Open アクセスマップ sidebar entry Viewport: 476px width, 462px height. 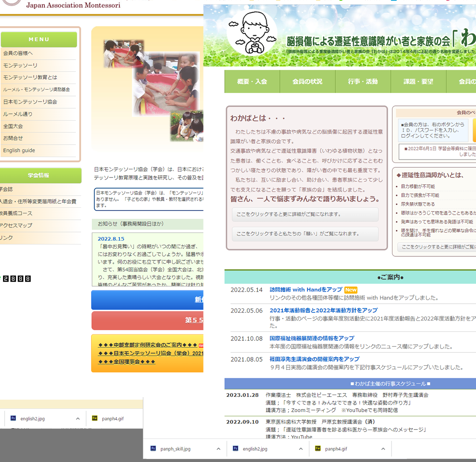pos(41,226)
